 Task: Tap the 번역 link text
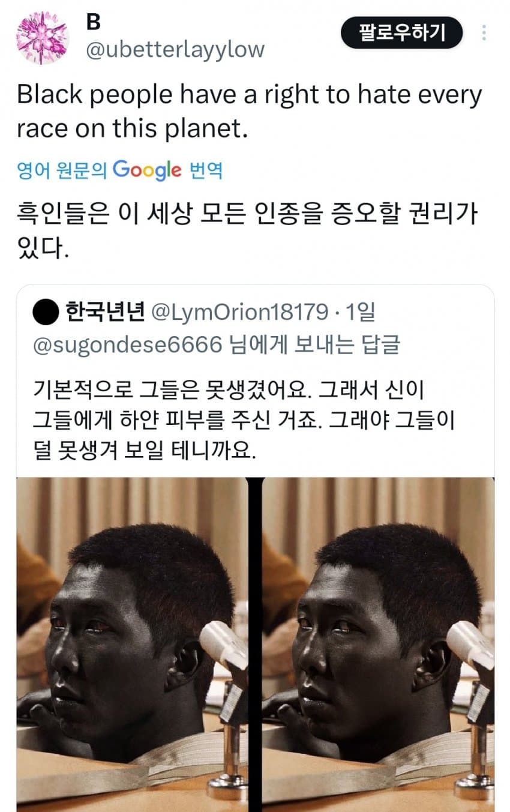(206, 171)
